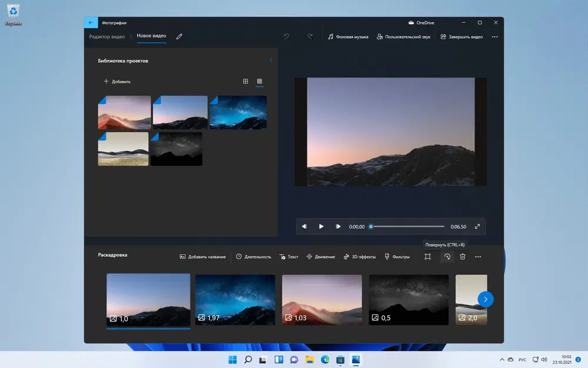
Task: Step to the previous frame
Action: point(304,227)
